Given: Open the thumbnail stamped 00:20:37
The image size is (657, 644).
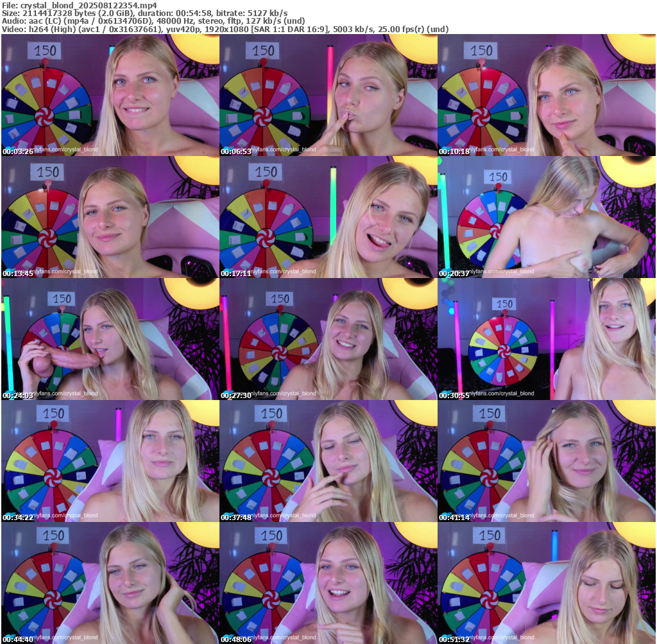Looking at the screenshot, I should coord(547,217).
